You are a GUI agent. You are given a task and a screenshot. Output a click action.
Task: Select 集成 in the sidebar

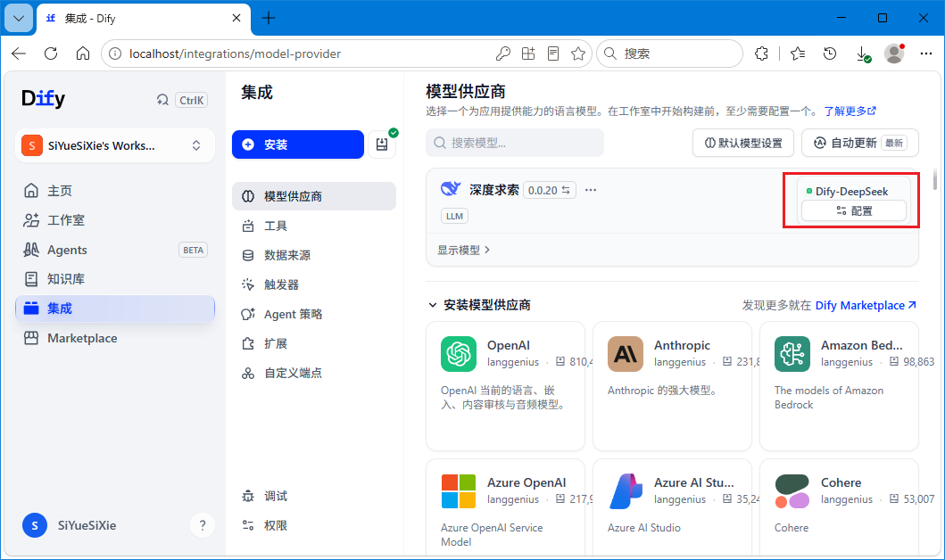pos(115,309)
